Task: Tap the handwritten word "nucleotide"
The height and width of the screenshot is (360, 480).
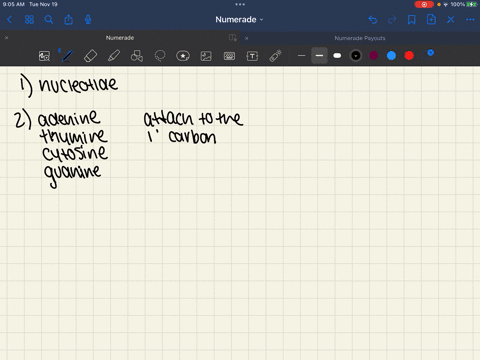Action: coord(78,84)
